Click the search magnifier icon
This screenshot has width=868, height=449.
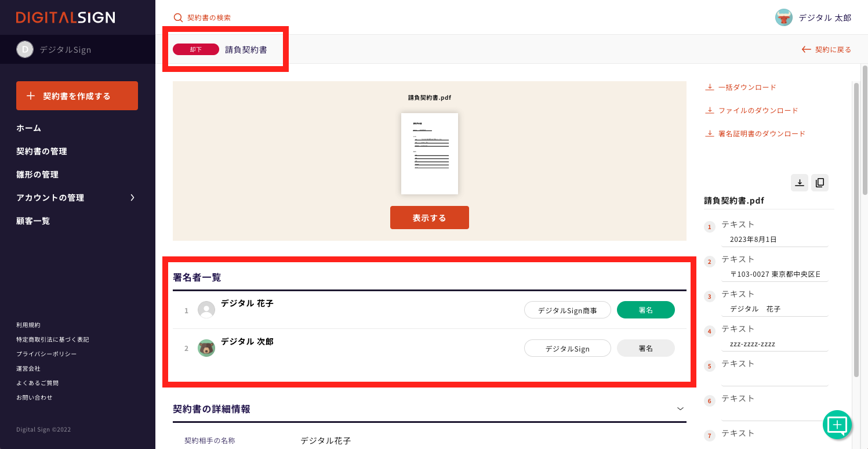coord(178,18)
